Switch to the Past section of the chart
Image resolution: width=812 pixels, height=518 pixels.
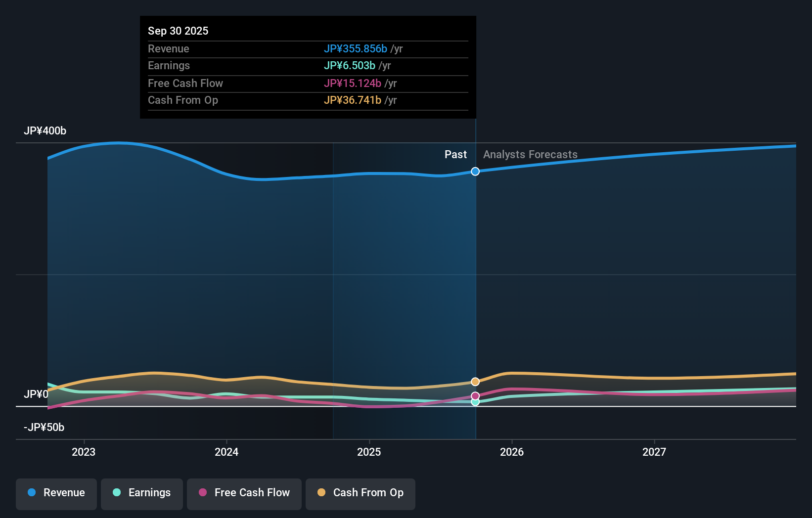[x=455, y=154]
